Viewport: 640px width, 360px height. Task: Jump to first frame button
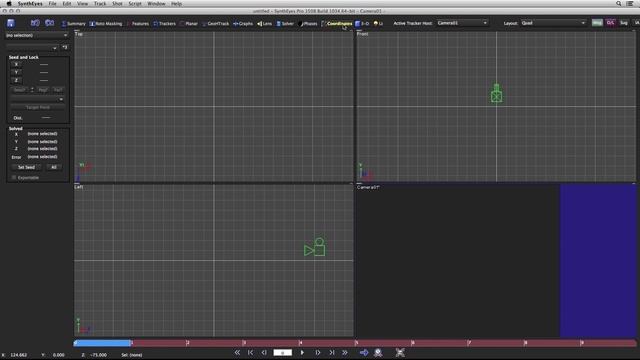pos(251,352)
